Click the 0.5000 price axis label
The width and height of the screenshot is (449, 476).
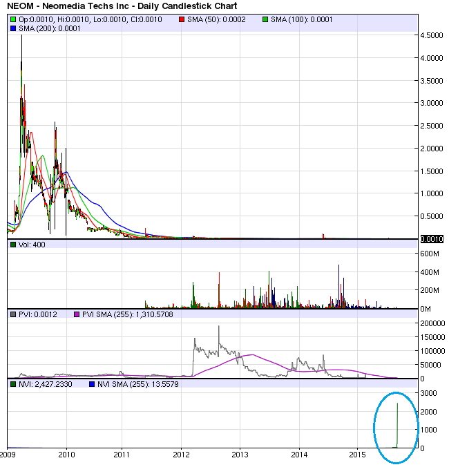coord(432,216)
